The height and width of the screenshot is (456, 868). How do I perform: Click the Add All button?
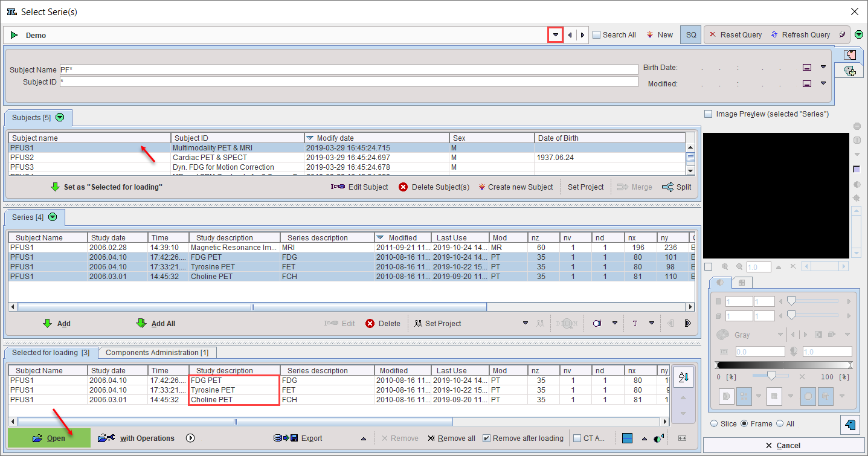point(156,324)
